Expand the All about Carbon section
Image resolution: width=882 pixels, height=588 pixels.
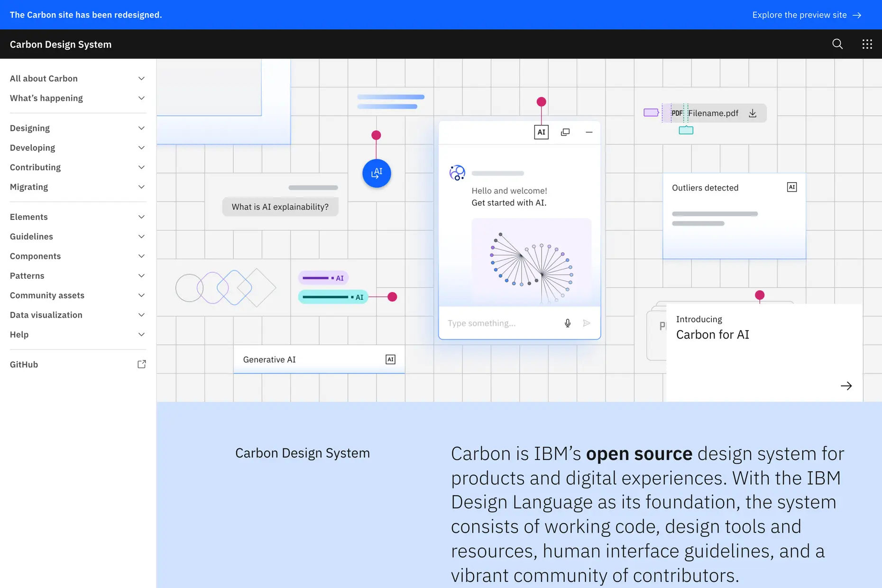click(x=78, y=79)
